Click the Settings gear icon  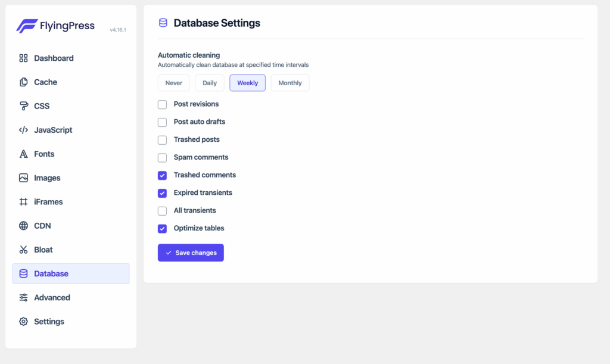pyautogui.click(x=23, y=321)
